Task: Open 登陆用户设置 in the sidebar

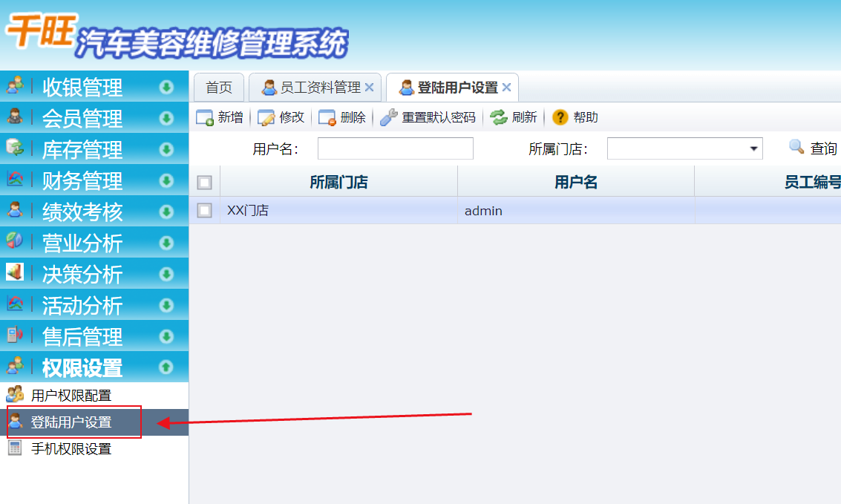Action: [94, 422]
